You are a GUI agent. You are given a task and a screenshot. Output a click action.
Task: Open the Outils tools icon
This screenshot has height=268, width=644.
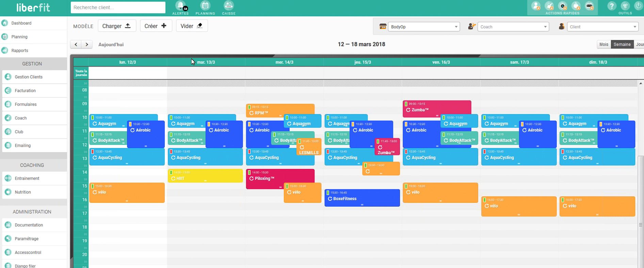625,6
